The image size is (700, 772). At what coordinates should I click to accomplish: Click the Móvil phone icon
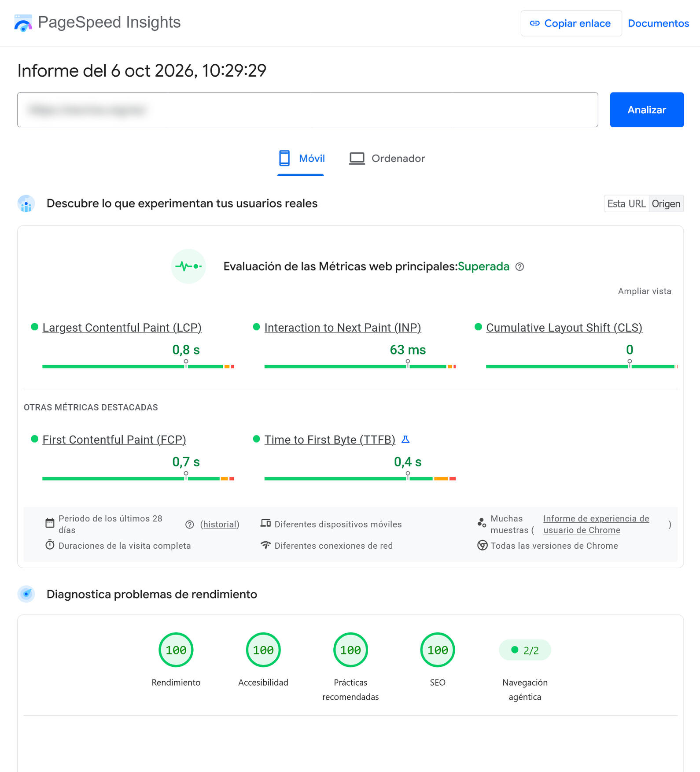pos(284,158)
